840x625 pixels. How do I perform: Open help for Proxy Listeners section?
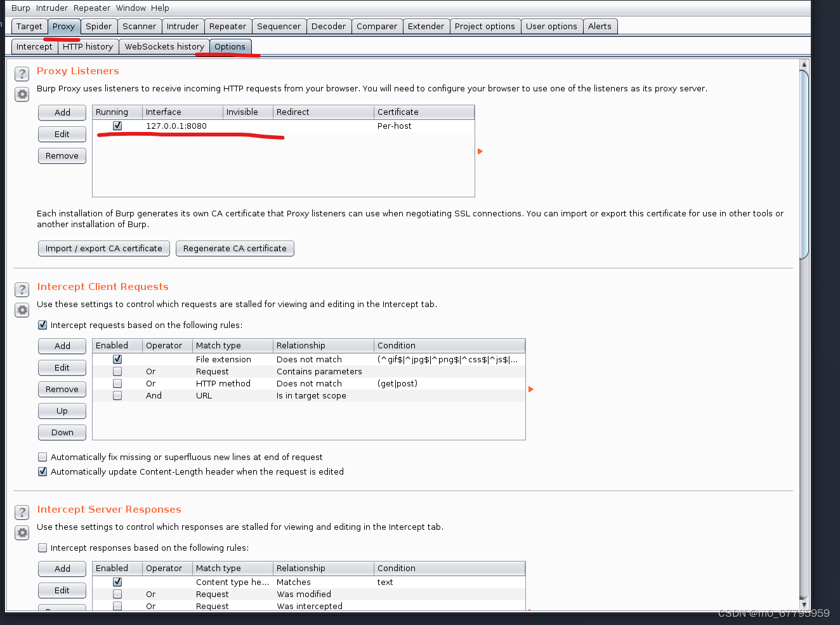point(22,74)
